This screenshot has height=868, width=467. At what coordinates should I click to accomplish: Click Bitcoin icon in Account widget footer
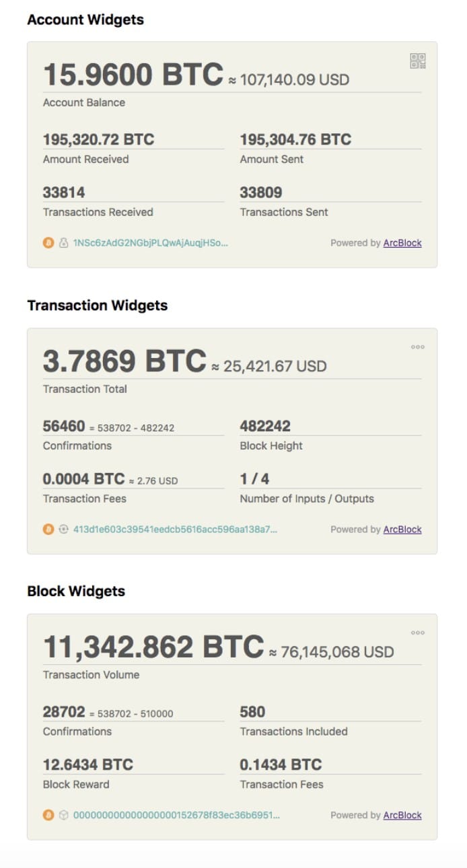pyautogui.click(x=48, y=243)
